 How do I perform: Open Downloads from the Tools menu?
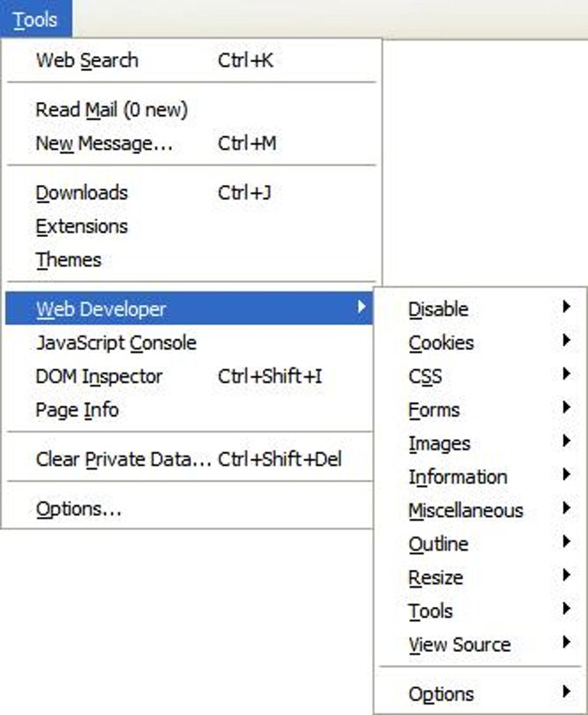(81, 193)
